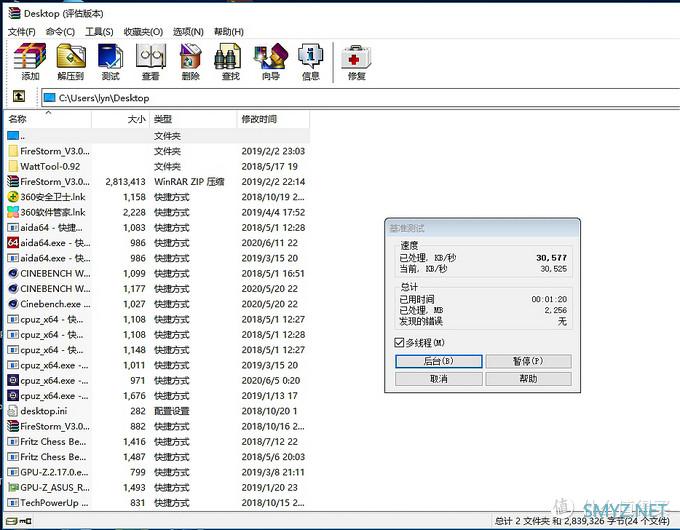
Task: Sort by Modified time (修改时间) column header
Action: coord(273,119)
